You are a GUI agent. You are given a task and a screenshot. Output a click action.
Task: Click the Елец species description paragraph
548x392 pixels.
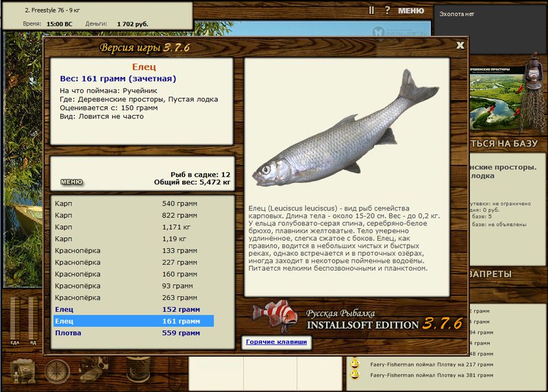click(345, 238)
